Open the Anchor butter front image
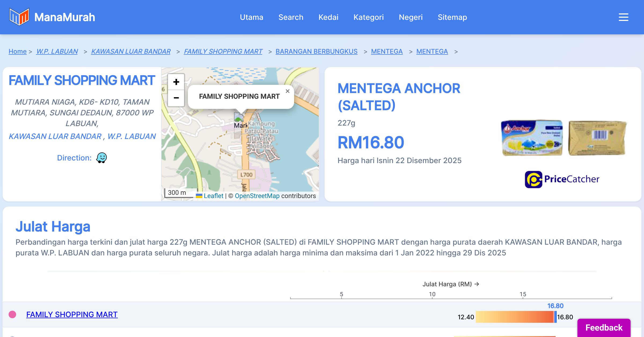Viewport: 644px width, 337px height. click(x=532, y=138)
